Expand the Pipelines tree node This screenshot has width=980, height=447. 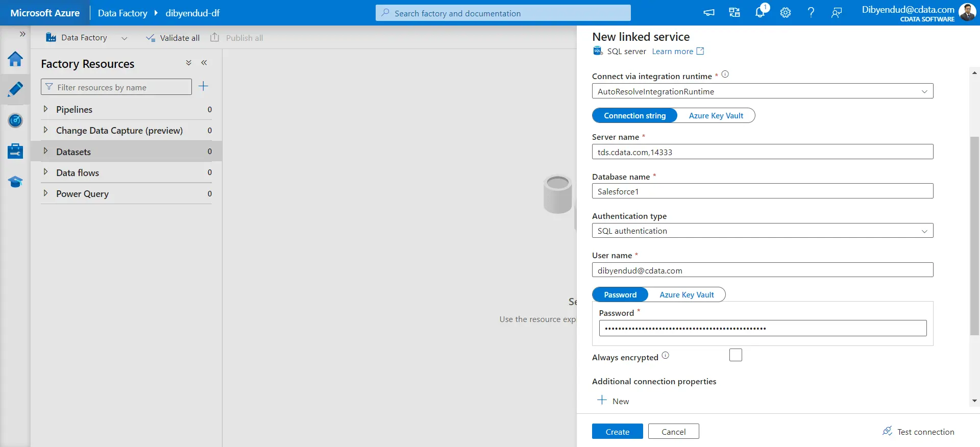pyautogui.click(x=45, y=109)
